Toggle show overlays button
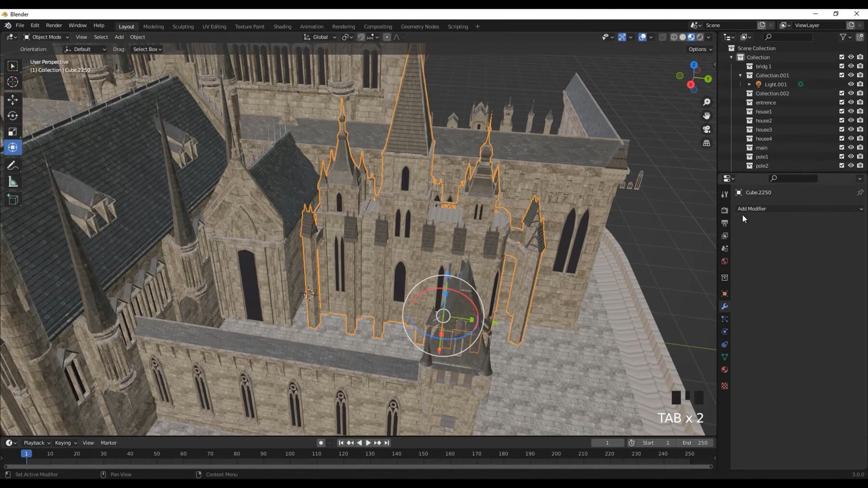 tap(642, 37)
